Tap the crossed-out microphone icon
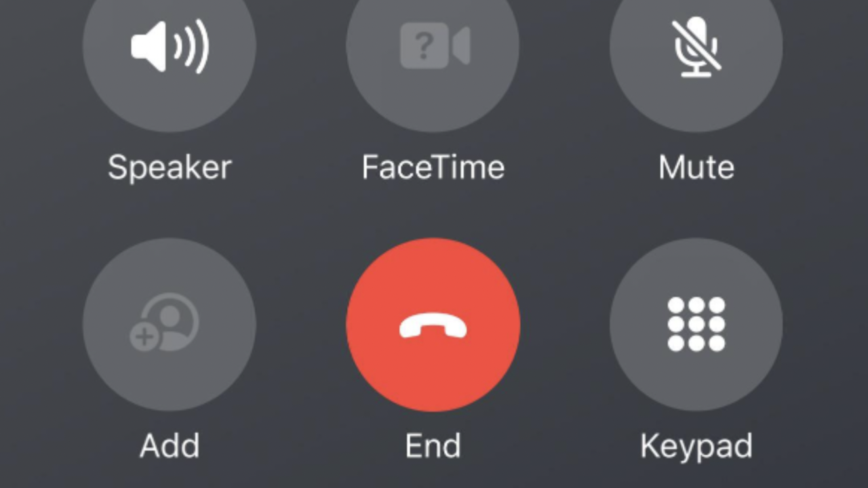Screen dimensions: 868x488 (x=696, y=47)
